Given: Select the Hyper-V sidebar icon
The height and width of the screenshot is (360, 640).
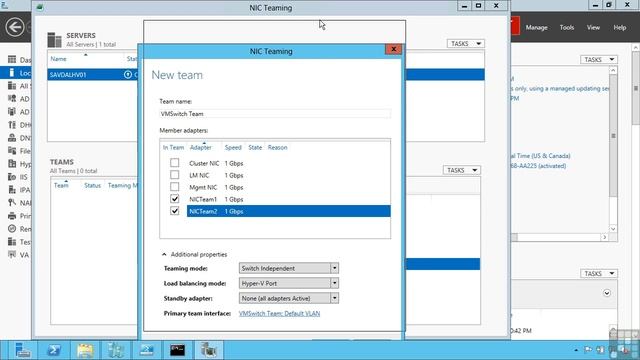Looking at the screenshot, I should (x=12, y=164).
